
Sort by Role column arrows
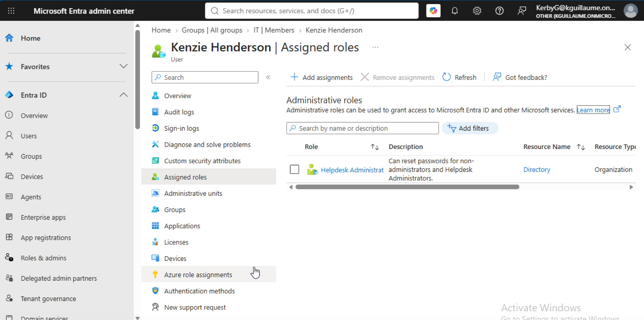pyautogui.click(x=375, y=147)
